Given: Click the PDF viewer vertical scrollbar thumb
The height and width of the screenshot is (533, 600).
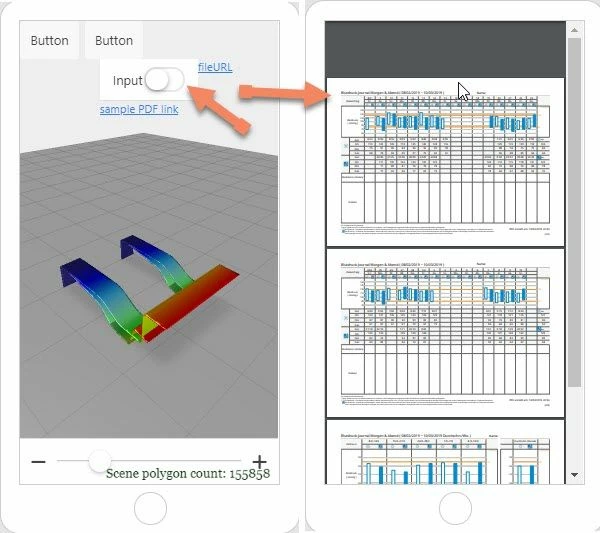Looking at the screenshot, I should pyautogui.click(x=574, y=212).
